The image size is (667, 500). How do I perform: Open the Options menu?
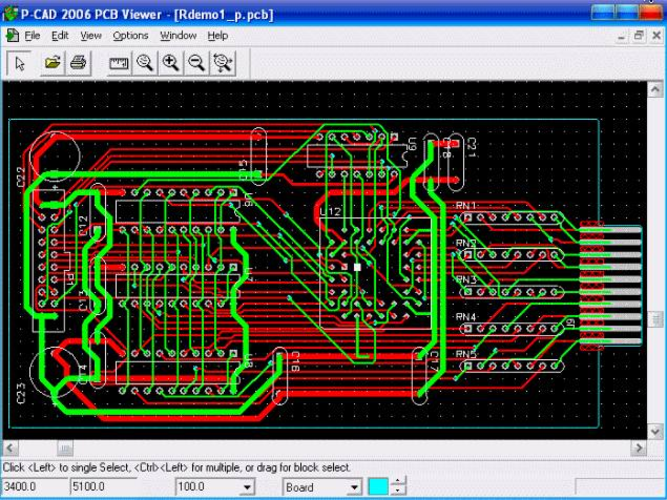pyautogui.click(x=131, y=36)
